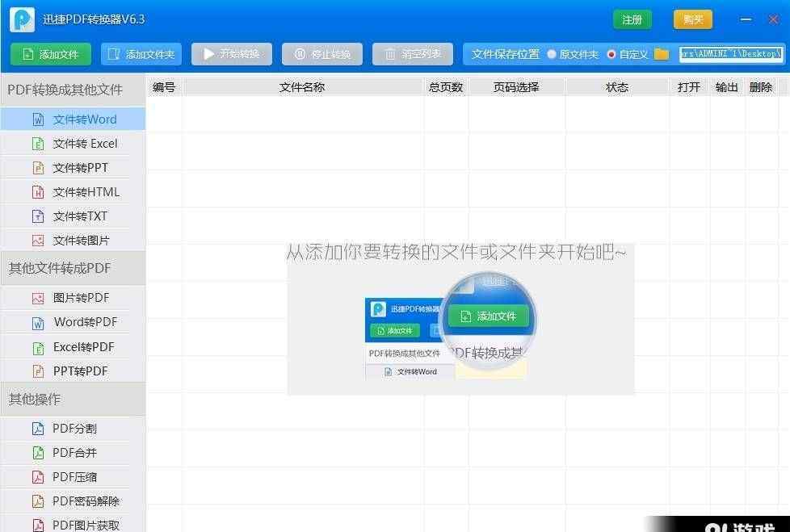Select the PDF密码解除 operation

point(73,501)
